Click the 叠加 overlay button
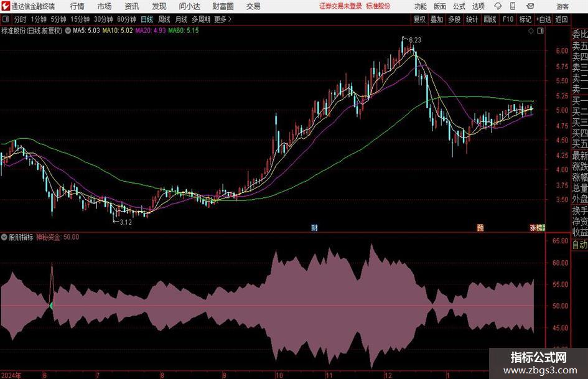Image resolution: width=588 pixels, height=379 pixels. [437, 19]
